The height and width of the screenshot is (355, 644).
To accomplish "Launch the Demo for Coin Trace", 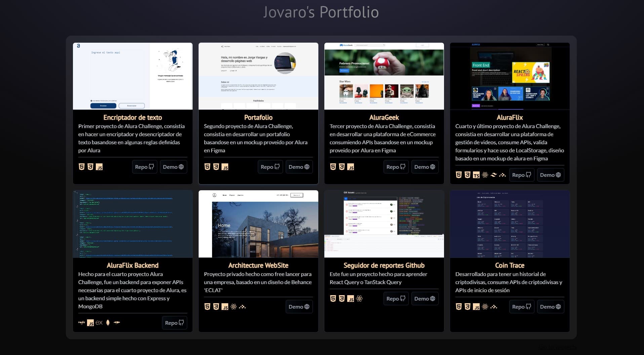I will point(551,307).
